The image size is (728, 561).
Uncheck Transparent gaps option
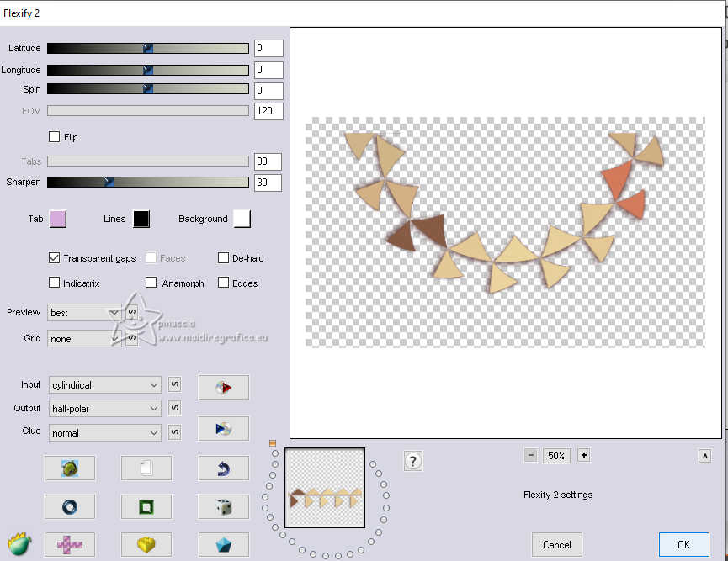click(55, 258)
